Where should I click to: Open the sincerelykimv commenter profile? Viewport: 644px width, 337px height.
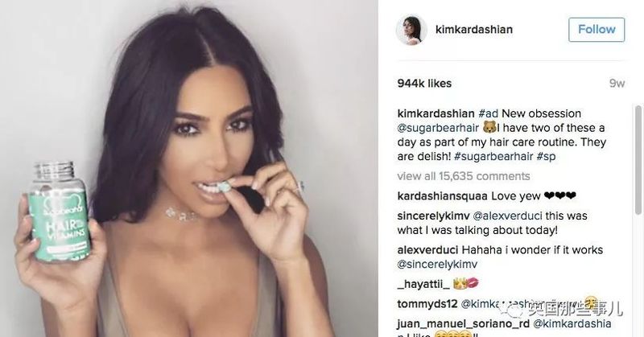[x=433, y=216]
